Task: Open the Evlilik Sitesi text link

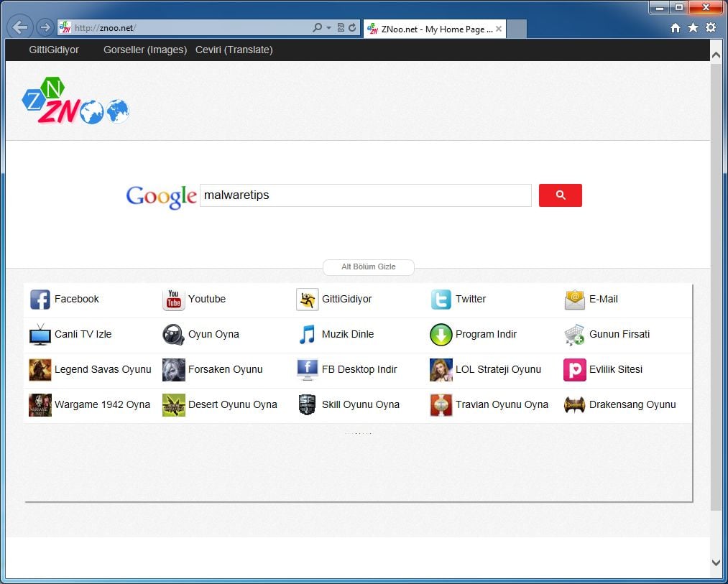Action: click(616, 370)
